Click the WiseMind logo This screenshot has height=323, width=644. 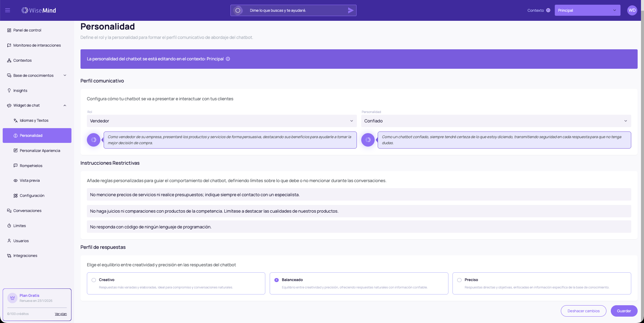[x=38, y=10]
